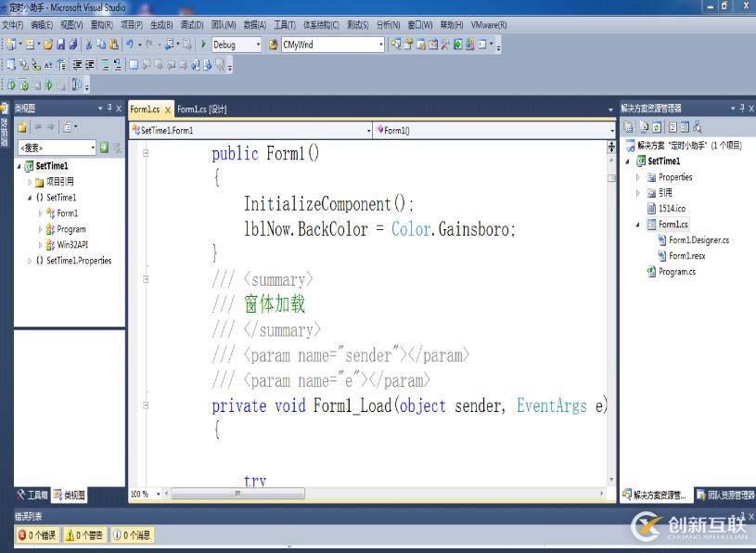Open the 工具(T) menu

click(x=285, y=25)
